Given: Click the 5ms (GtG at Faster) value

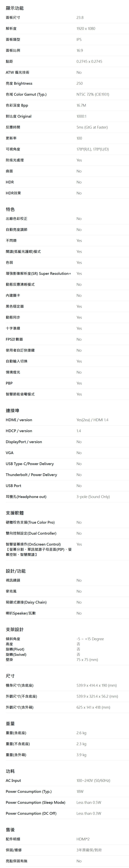Looking at the screenshot, I should click(92, 127).
